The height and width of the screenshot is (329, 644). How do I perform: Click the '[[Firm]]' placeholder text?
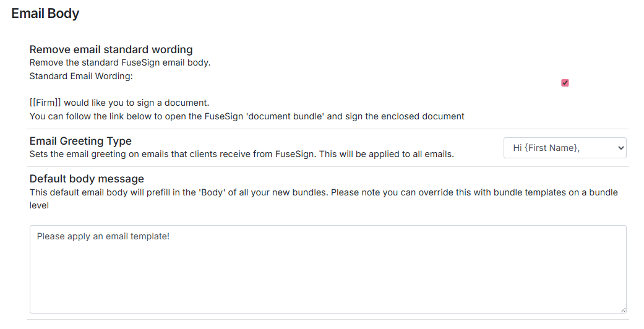(x=45, y=103)
